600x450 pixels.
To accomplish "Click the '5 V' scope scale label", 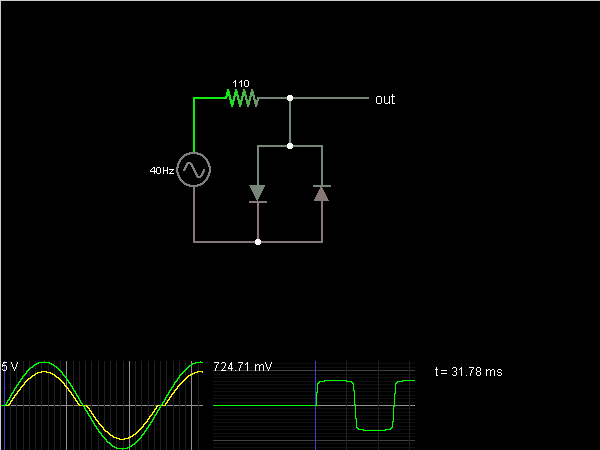I will pos(10,367).
